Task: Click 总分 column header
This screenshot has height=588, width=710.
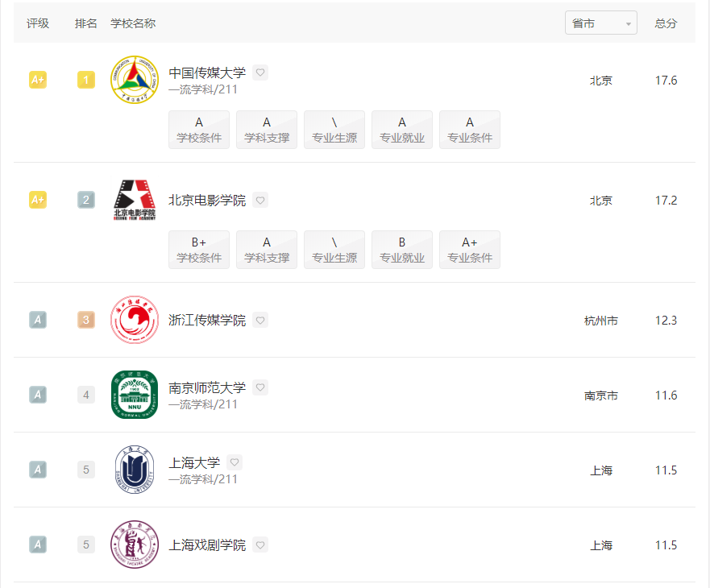Action: point(666,23)
